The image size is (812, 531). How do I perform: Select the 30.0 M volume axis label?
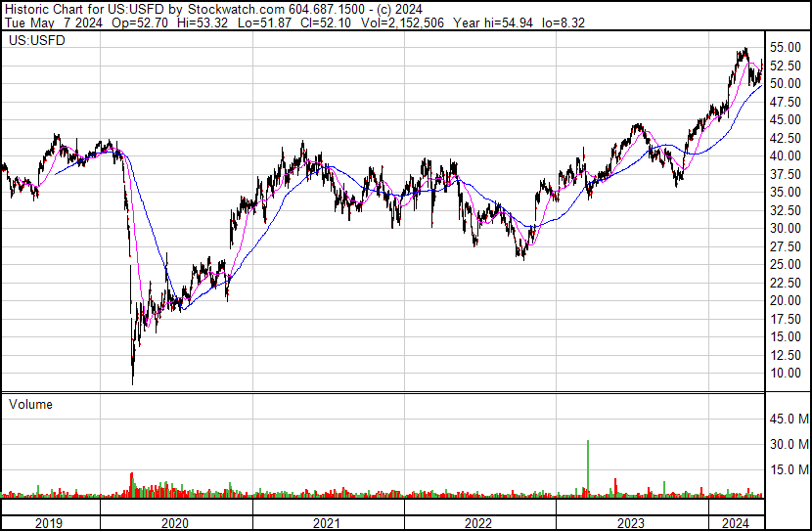tap(787, 444)
